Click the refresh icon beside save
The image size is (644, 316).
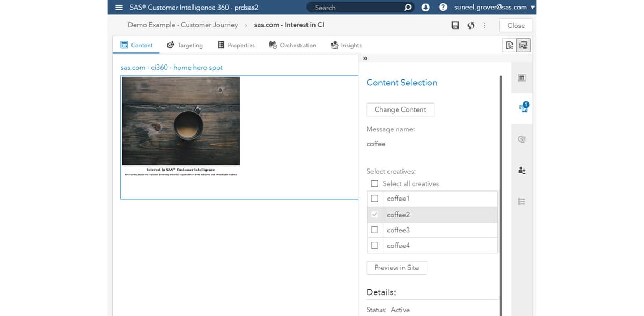471,25
